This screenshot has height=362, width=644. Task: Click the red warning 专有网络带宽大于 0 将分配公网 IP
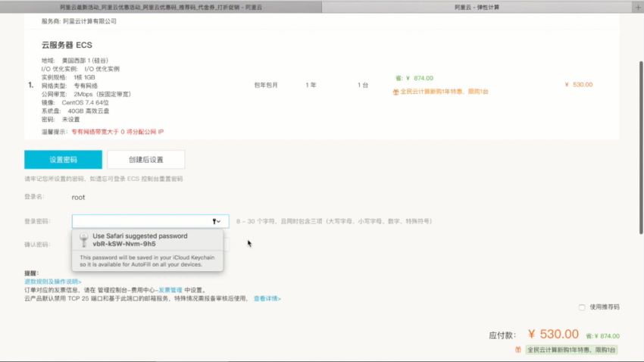(x=117, y=132)
